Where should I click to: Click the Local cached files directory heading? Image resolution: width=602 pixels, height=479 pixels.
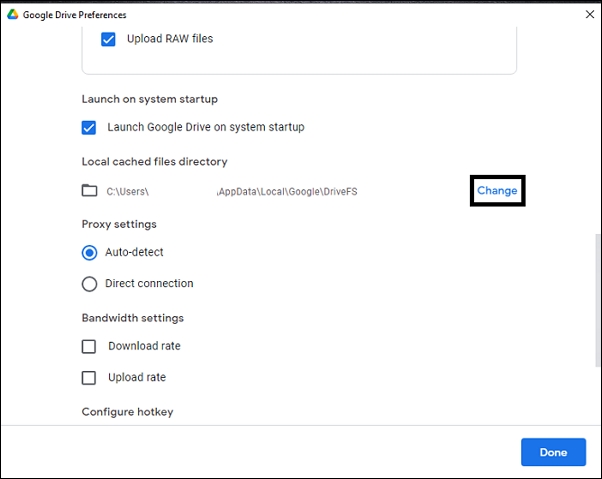coord(154,162)
